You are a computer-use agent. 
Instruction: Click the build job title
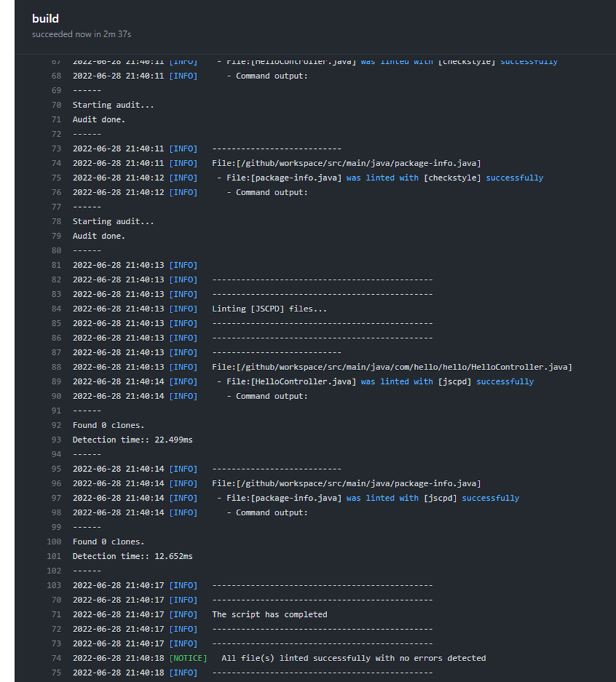click(x=45, y=18)
